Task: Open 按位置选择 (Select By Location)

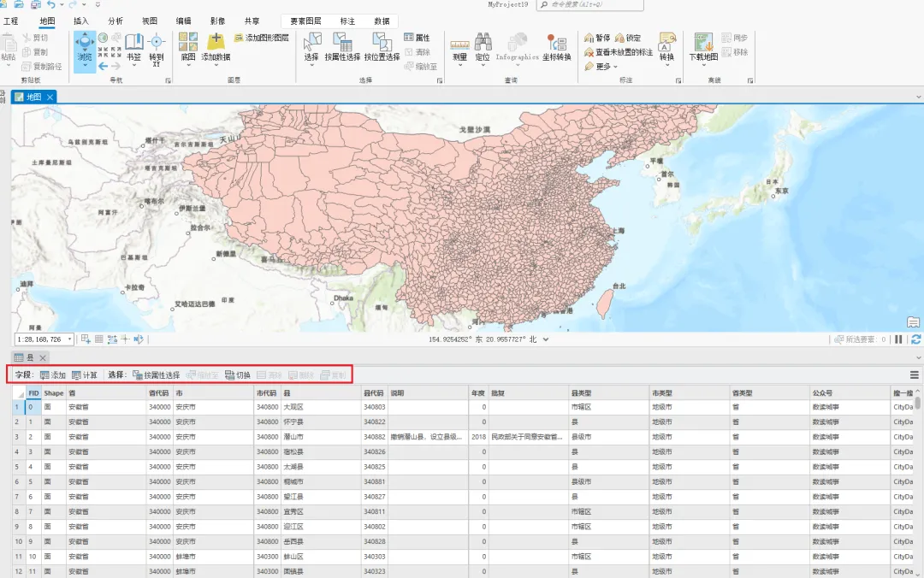Action: 382,47
